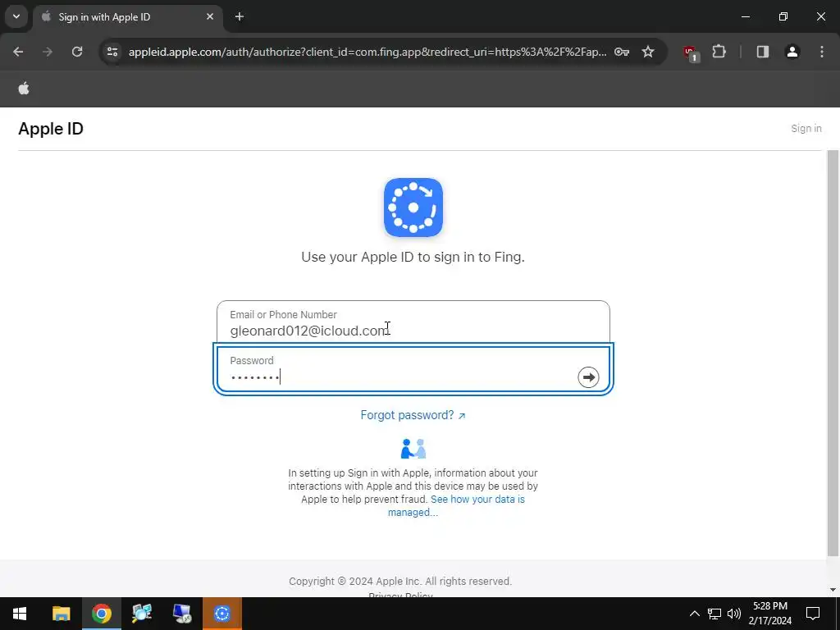Viewport: 840px width, 630px height.
Task: Click the Apple ID heading
Action: click(x=51, y=129)
